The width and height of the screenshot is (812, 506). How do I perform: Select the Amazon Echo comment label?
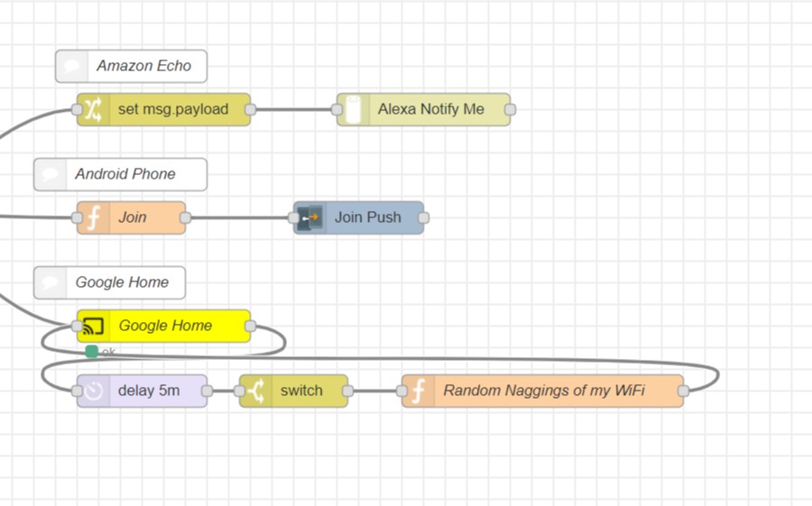(x=144, y=66)
